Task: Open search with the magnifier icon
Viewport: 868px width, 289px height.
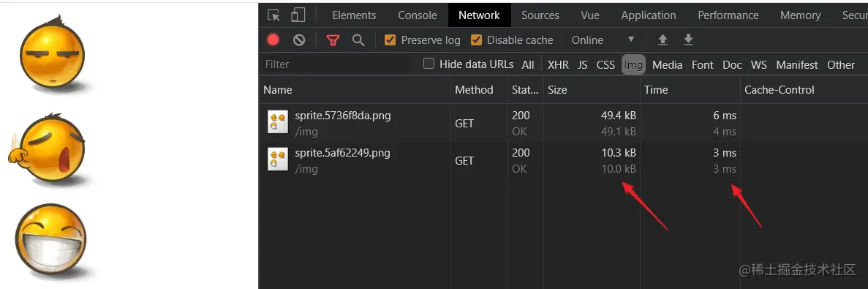Action: point(359,40)
